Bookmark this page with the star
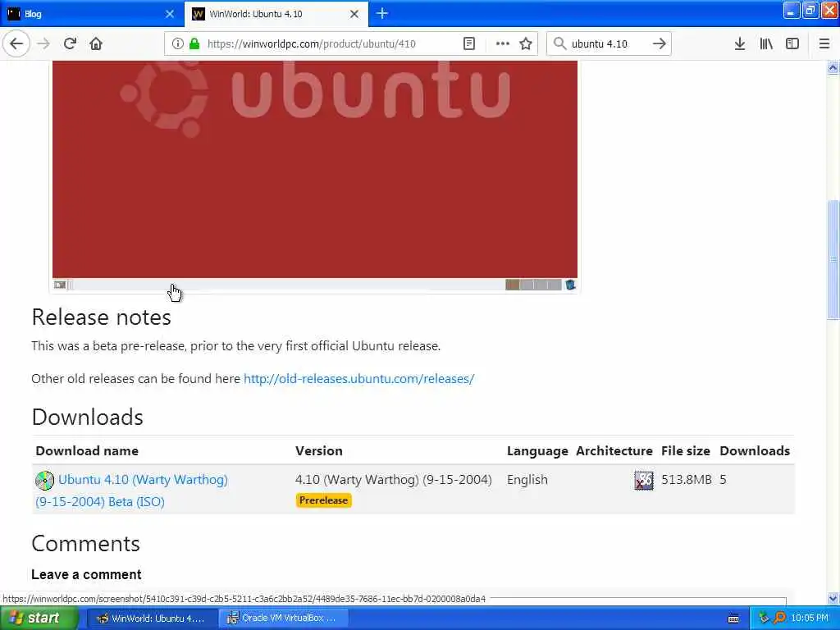This screenshot has height=630, width=840. pos(526,43)
